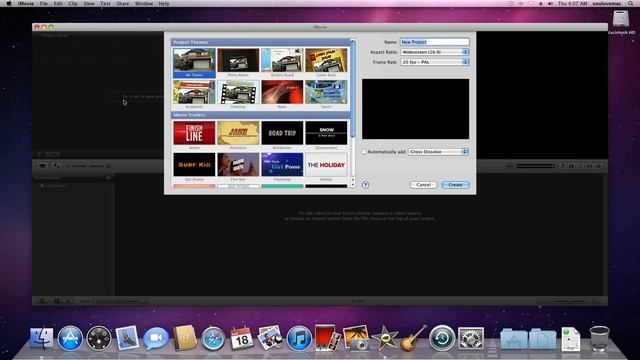The image size is (640, 360).
Task: Select the Macintosh HD desktop icon
Action: tap(621, 22)
